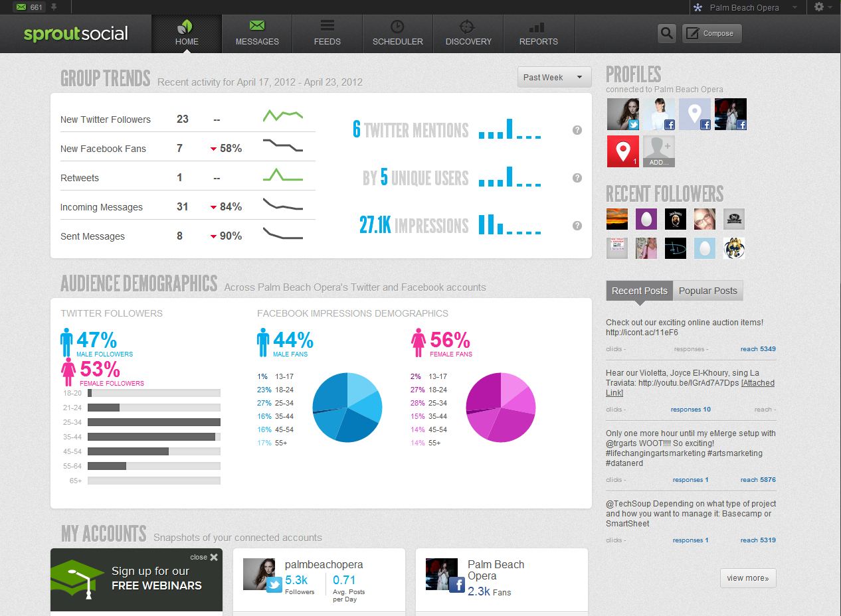This screenshot has width=841, height=616.
Task: Open the settings gear menu
Action: pyautogui.click(x=822, y=7)
